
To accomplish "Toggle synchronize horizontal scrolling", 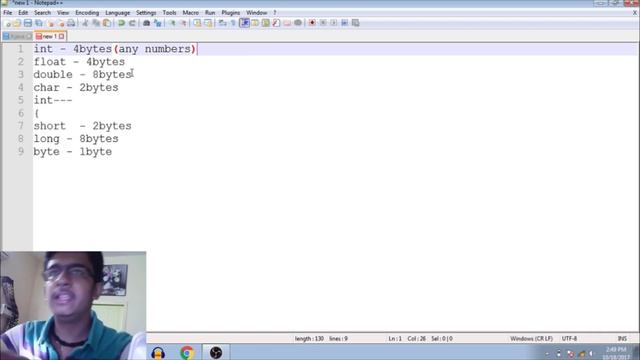I will pyautogui.click(x=208, y=23).
